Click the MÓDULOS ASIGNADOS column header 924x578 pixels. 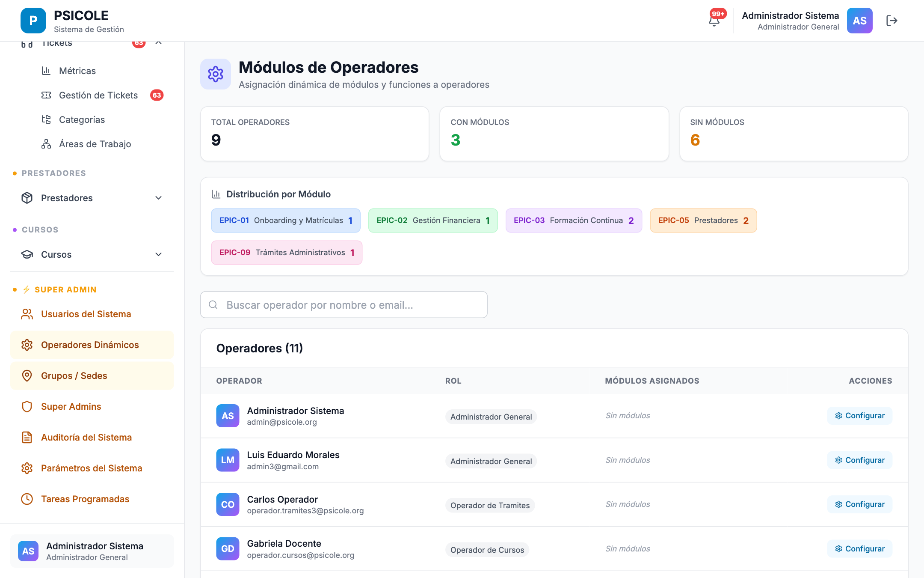click(652, 381)
